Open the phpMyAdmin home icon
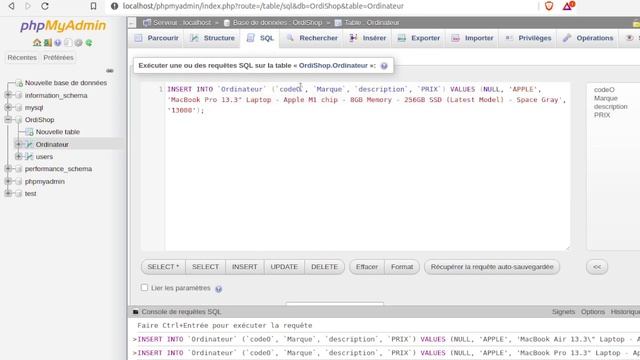 point(37,42)
